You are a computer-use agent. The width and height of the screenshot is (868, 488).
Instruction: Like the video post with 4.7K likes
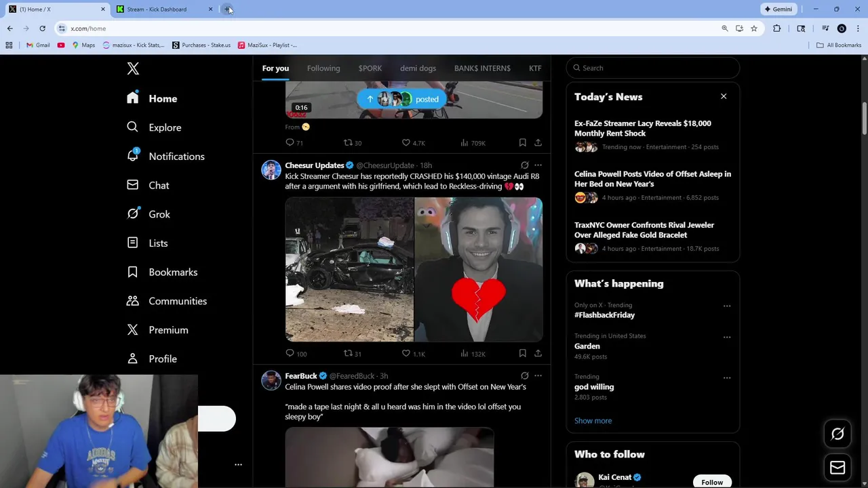click(x=413, y=142)
